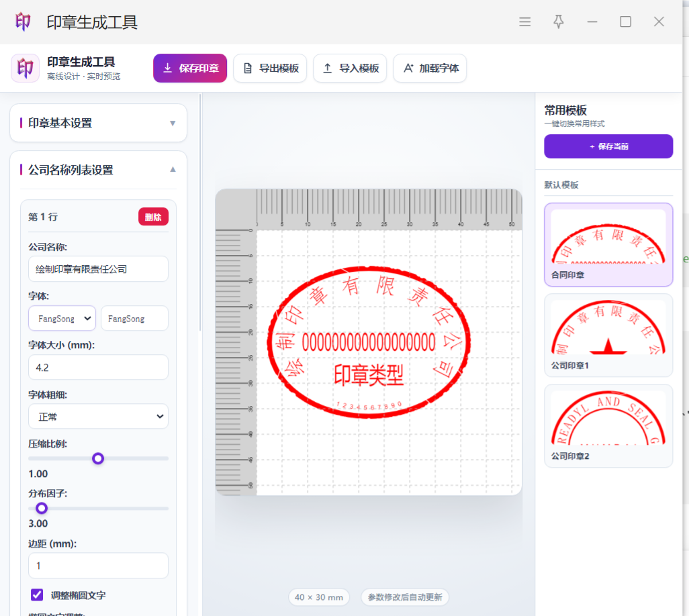Image resolution: width=689 pixels, height=616 pixels.
Task: Open the 字体粗细 dropdown showing 正常
Action: [99, 416]
